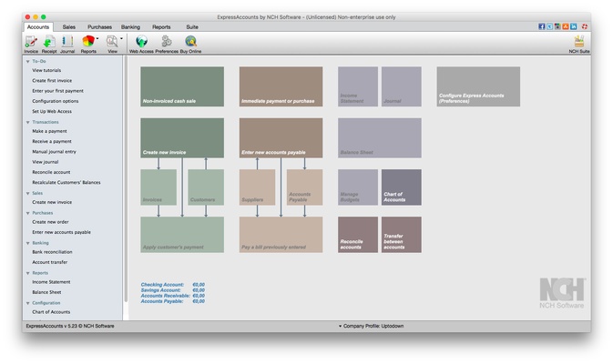Image resolution: width=613 pixels, height=364 pixels.
Task: Click the Reconcile account sidebar link
Action: 51,172
